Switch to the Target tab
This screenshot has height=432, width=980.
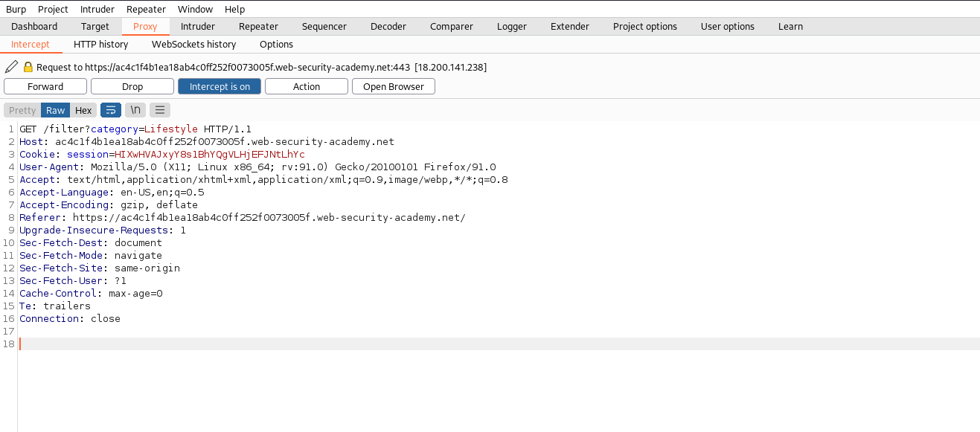click(x=95, y=26)
